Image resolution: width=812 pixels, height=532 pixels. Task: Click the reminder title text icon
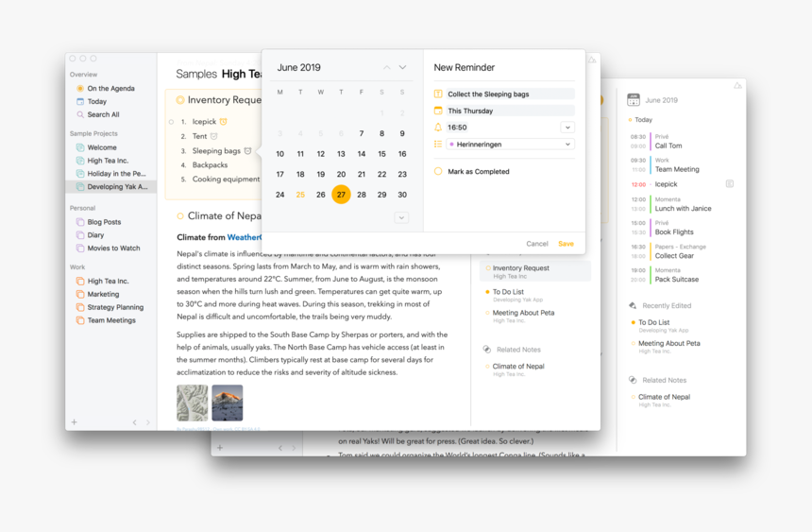438,94
